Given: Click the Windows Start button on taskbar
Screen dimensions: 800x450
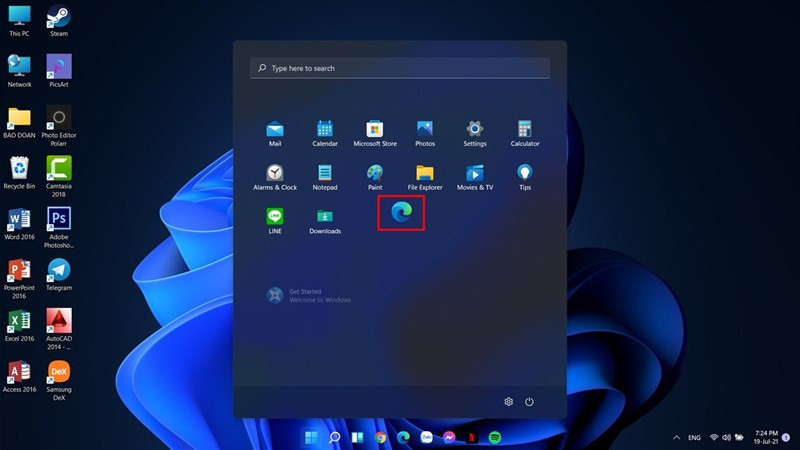Looking at the screenshot, I should pos(311,437).
